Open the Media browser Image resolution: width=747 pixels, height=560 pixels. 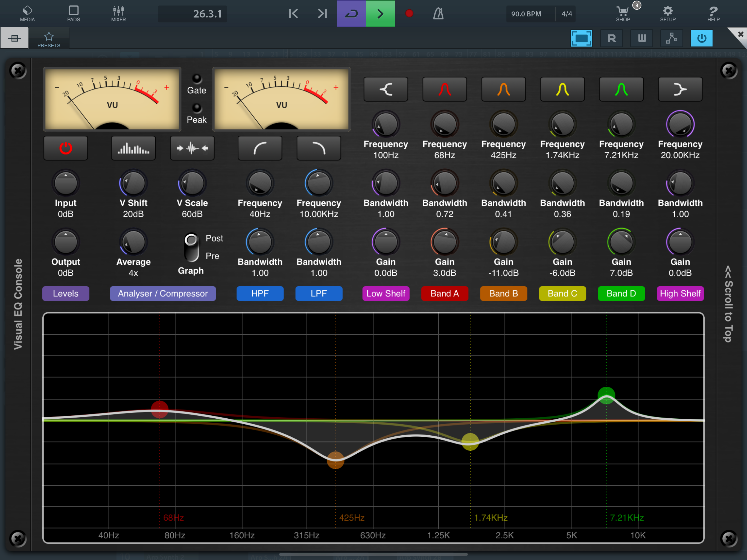click(x=27, y=13)
